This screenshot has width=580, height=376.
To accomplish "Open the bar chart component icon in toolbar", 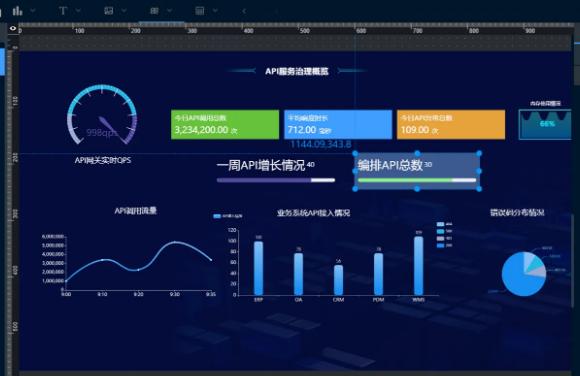I will [17, 11].
